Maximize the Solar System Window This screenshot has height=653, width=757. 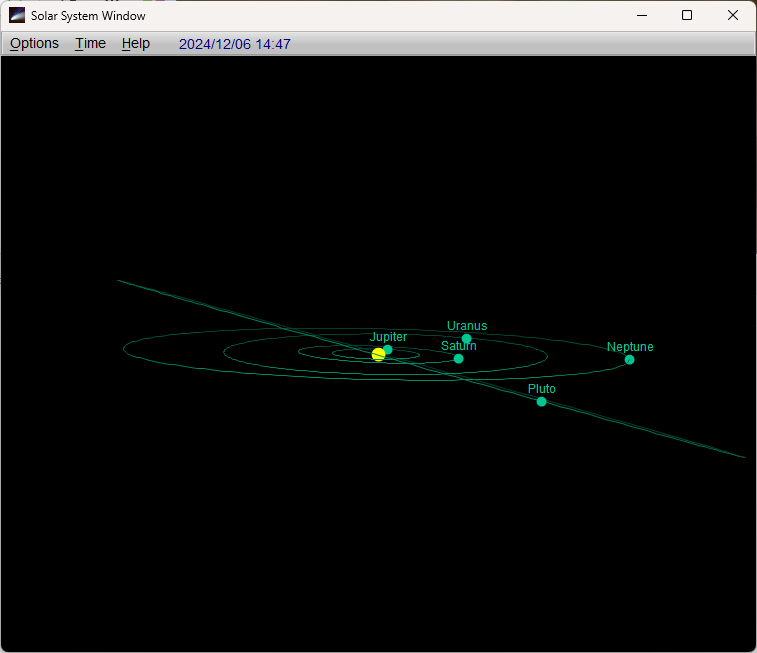[x=687, y=15]
